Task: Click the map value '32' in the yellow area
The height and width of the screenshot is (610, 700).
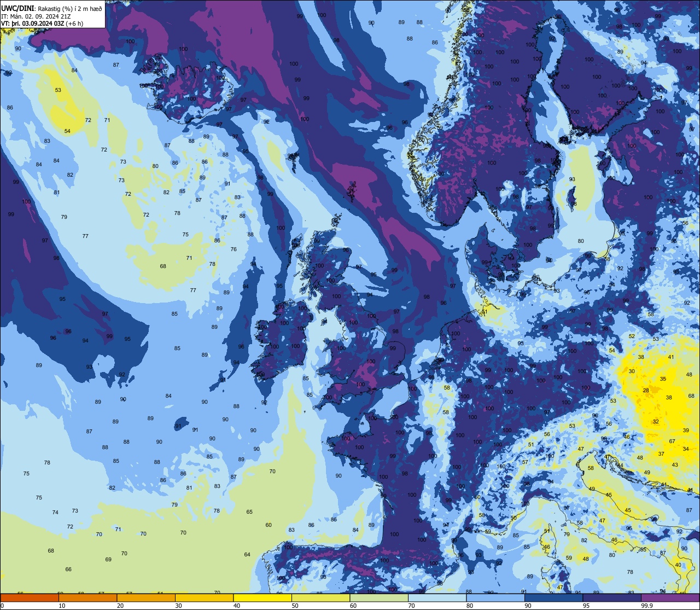Action: tap(656, 422)
